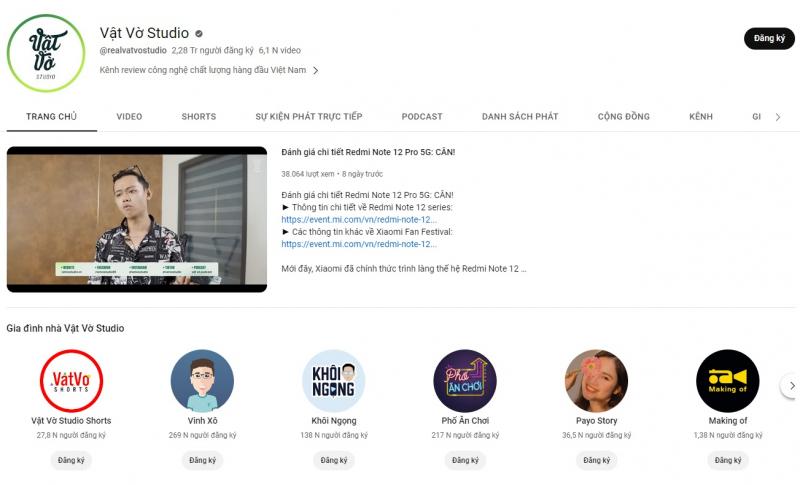Show more tabs with the right chevron
Image resolution: width=800 pixels, height=485 pixels.
pos(778,117)
